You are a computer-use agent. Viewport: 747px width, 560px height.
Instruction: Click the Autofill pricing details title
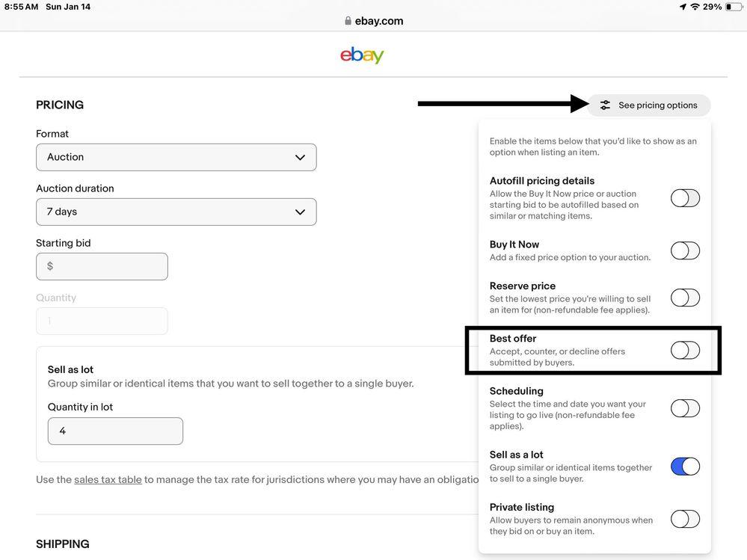pyautogui.click(x=542, y=181)
